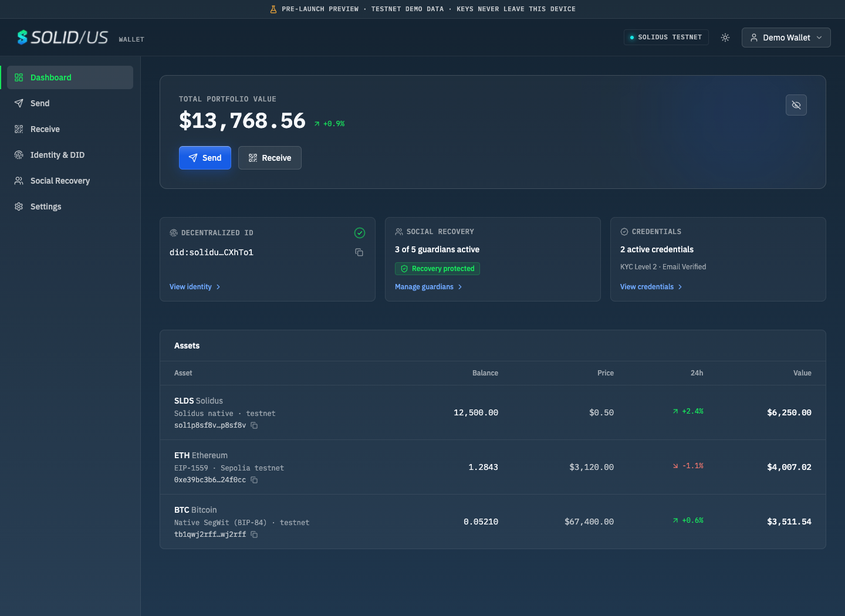
Task: Click the did:solidu…CXhTo1 identifier text
Action: [x=211, y=252]
